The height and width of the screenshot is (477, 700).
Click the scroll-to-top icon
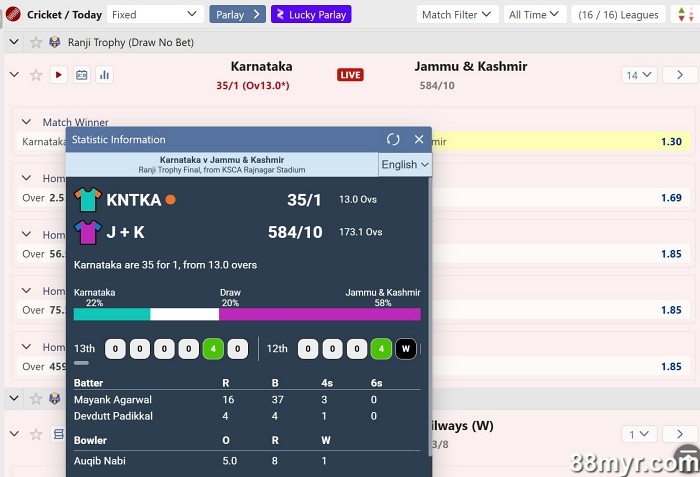(688, 458)
